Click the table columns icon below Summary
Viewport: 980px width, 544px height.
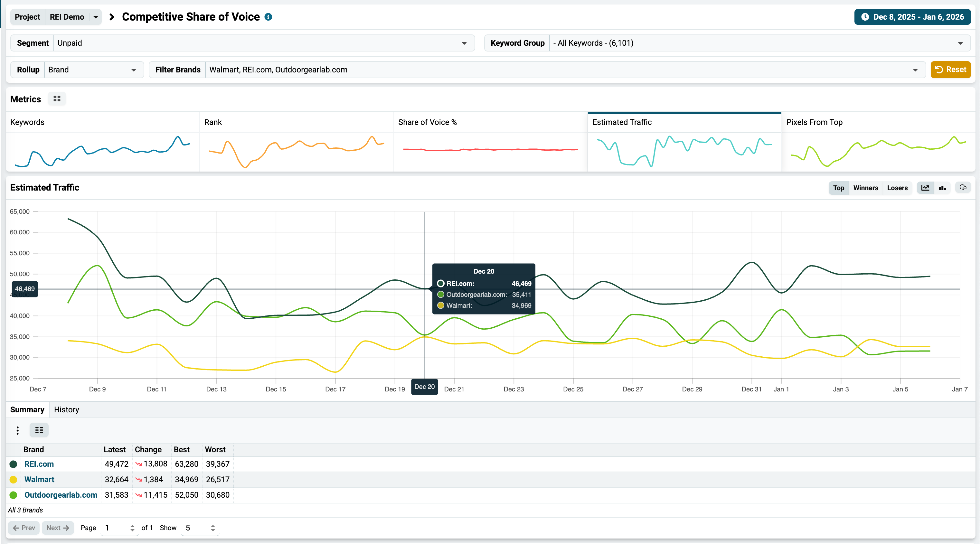39,430
